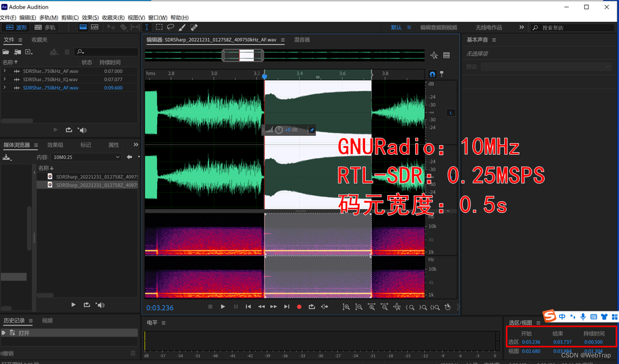The width and height of the screenshot is (619, 364).
Task: Toggle the Spectral Frequency Display button
Action: coord(83,27)
